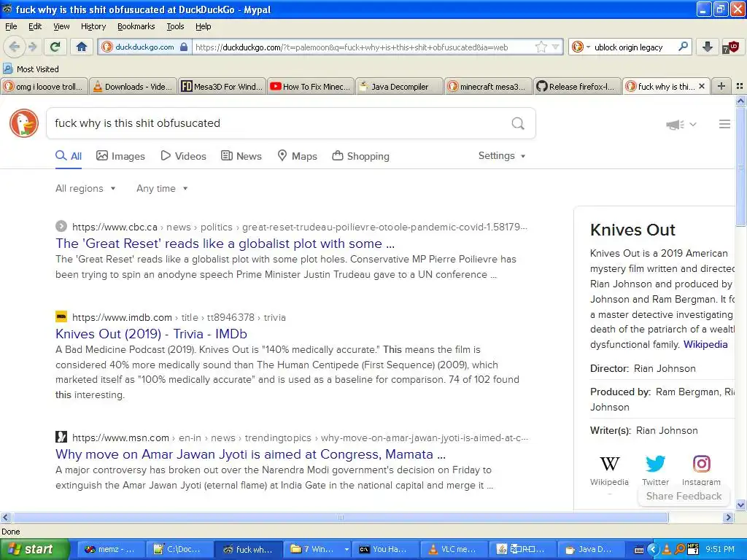This screenshot has width=747, height=560.
Task: Open the Edit menu
Action: pyautogui.click(x=35, y=26)
